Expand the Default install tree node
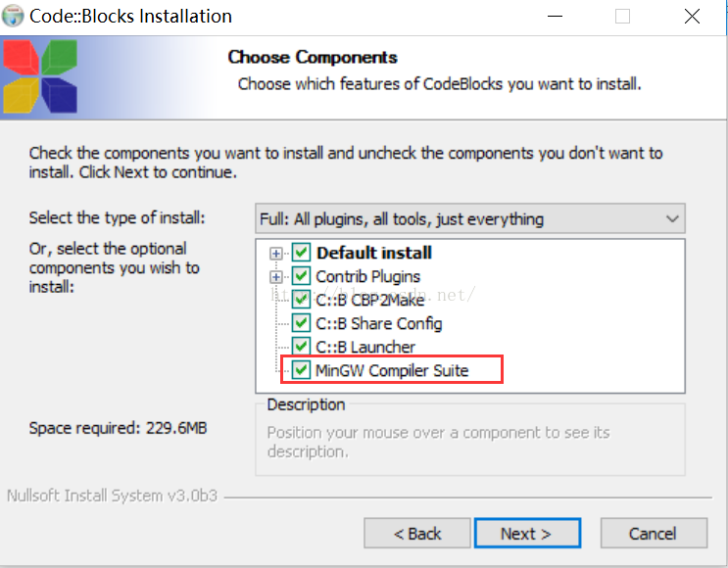 275,254
